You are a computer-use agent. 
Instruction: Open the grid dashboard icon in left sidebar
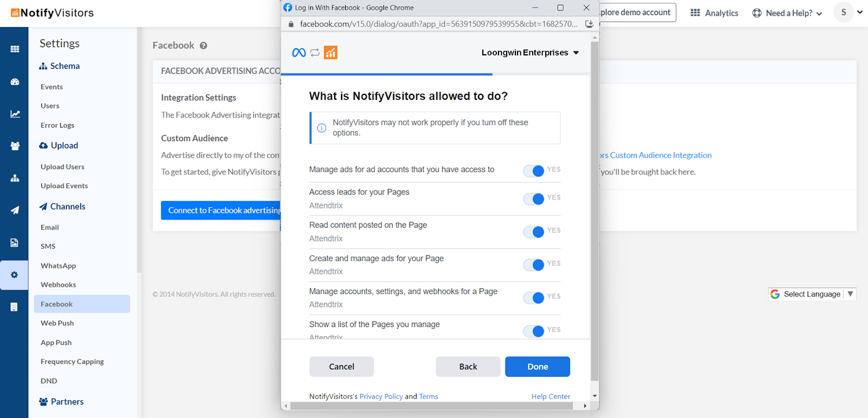click(x=15, y=49)
